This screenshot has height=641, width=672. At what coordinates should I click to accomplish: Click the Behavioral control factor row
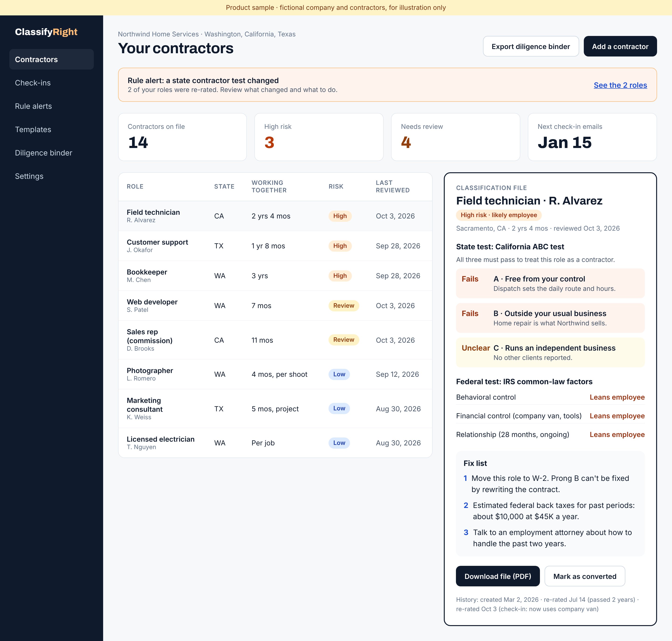tap(550, 397)
